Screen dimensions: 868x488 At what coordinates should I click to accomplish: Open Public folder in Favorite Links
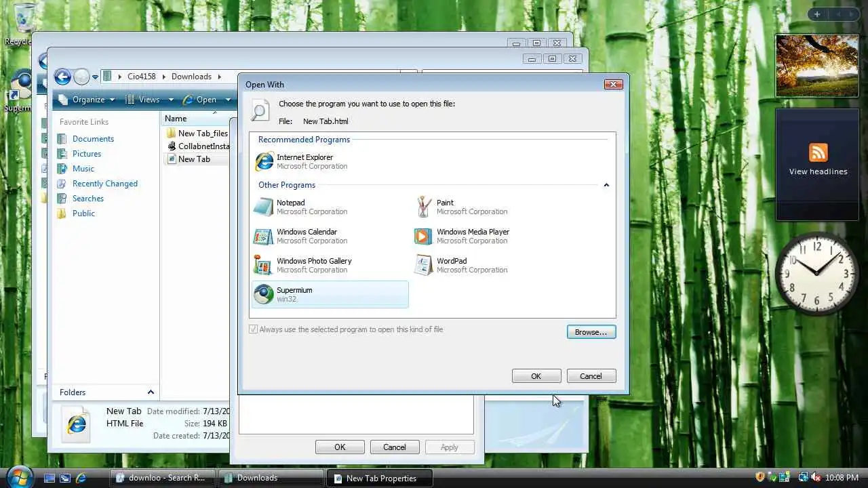click(x=83, y=213)
